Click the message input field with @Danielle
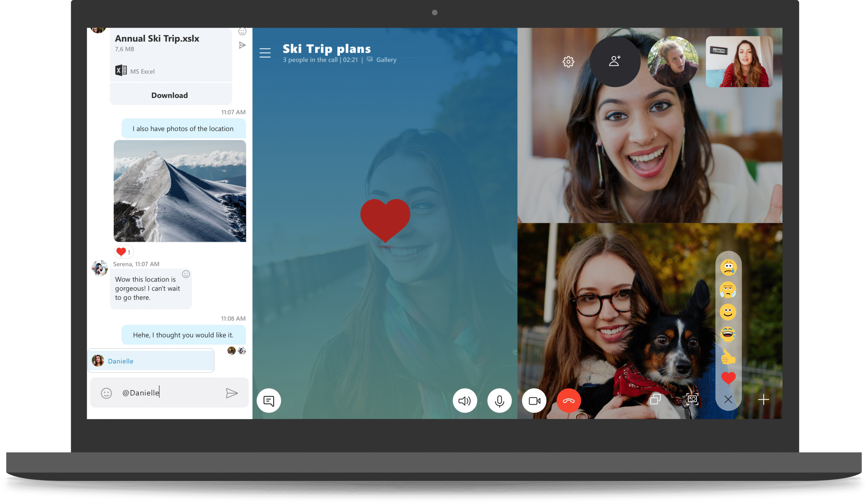868x503 pixels. coord(170,393)
